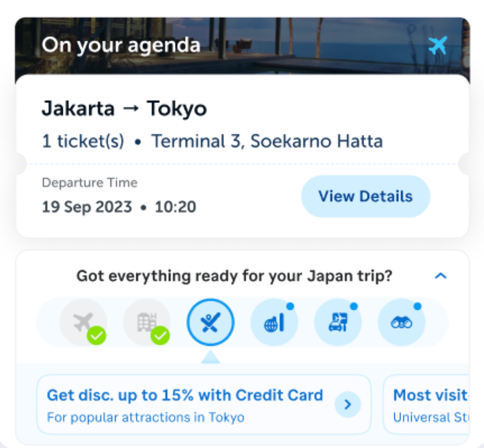Image resolution: width=484 pixels, height=448 pixels.
Task: Open the airport transfer car icon
Action: point(338,322)
